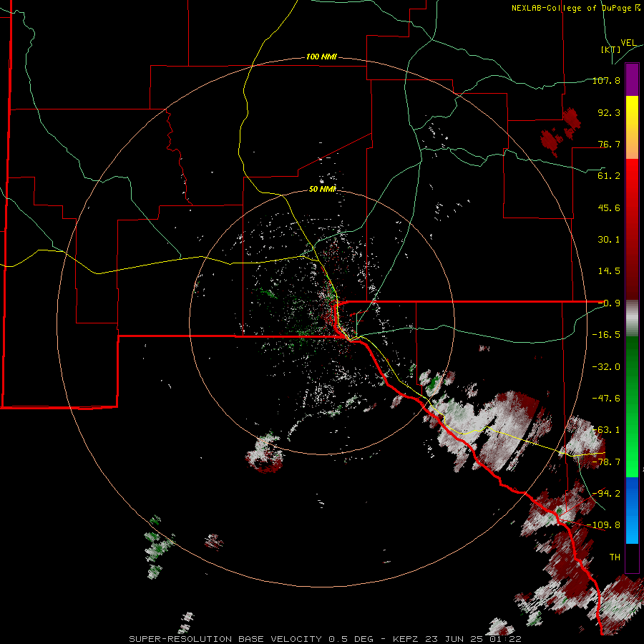The width and height of the screenshot is (644, 644).
Task: Click the 50 NMI range ring label
Action: point(323,189)
